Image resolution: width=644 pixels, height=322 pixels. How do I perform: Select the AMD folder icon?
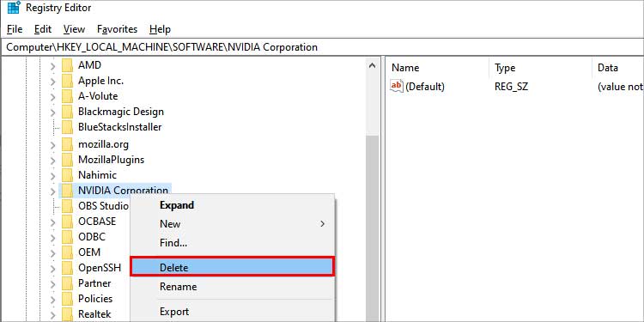pos(67,65)
